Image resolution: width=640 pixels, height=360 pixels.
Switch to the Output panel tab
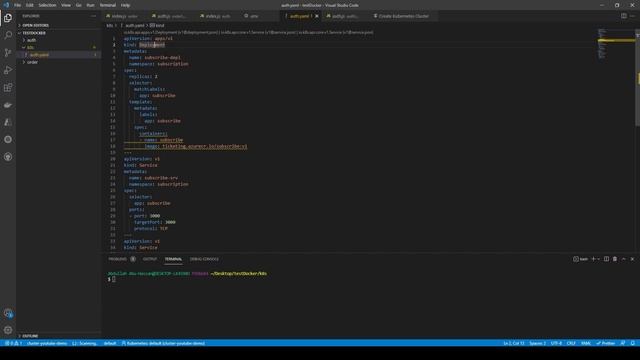tap(150, 259)
